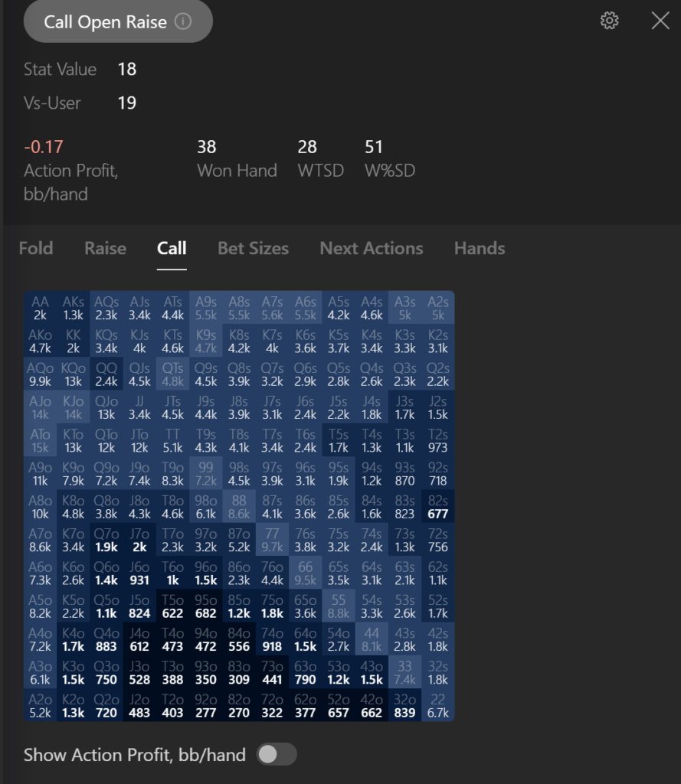Open the Bet Sizes tab
681x784 pixels.
pyautogui.click(x=254, y=249)
